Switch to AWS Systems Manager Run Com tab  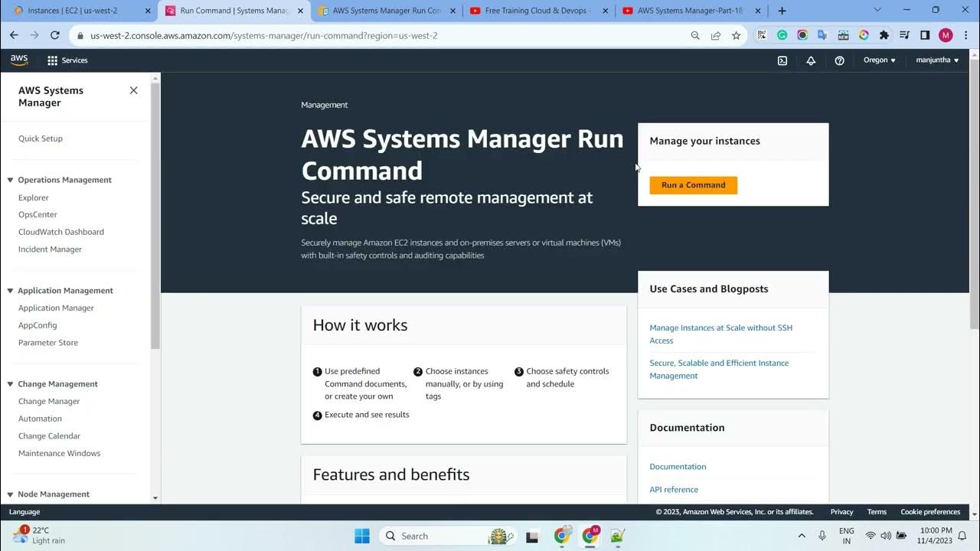(x=387, y=11)
